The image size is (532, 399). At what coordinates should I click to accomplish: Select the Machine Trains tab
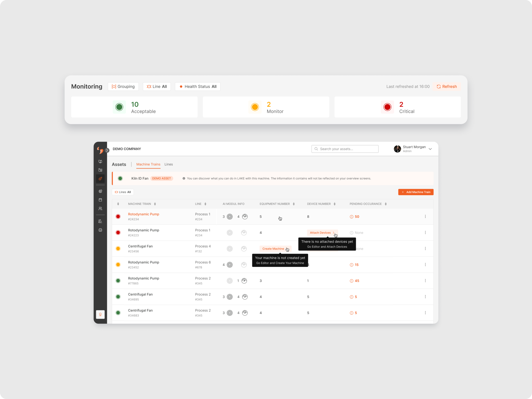[148, 164]
